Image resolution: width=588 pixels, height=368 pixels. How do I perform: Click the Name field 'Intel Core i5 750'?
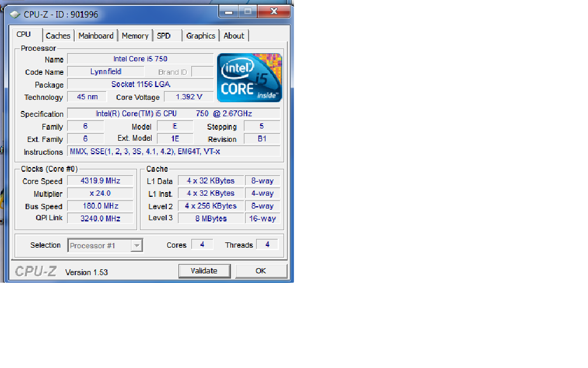[140, 59]
